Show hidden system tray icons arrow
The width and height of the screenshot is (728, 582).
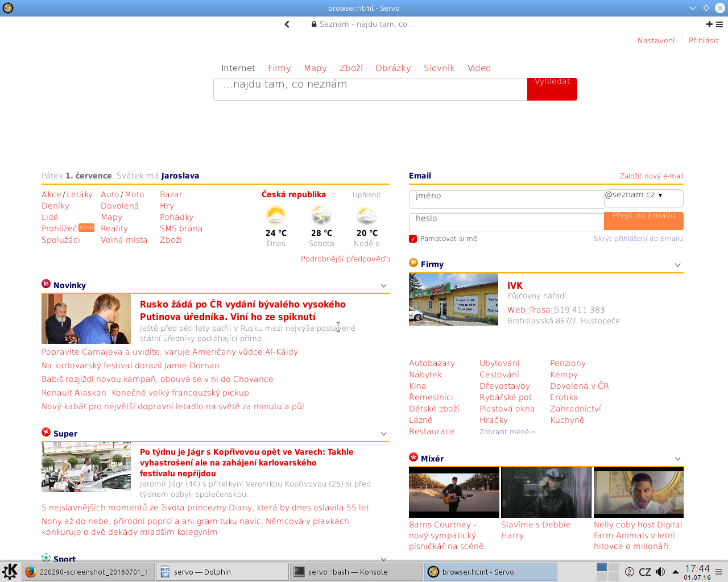(x=675, y=572)
